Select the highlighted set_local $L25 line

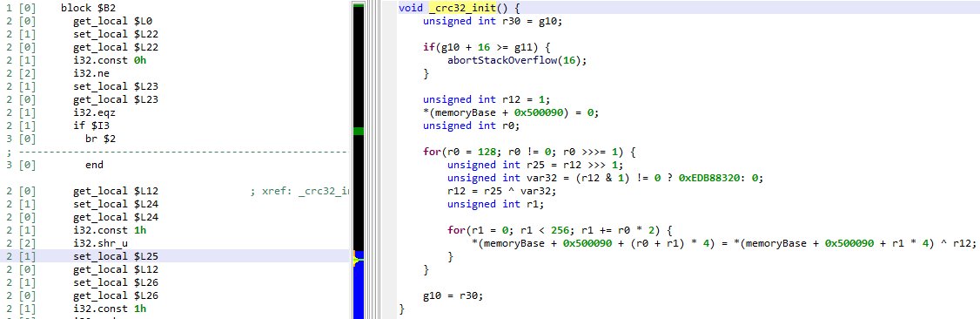(175, 256)
